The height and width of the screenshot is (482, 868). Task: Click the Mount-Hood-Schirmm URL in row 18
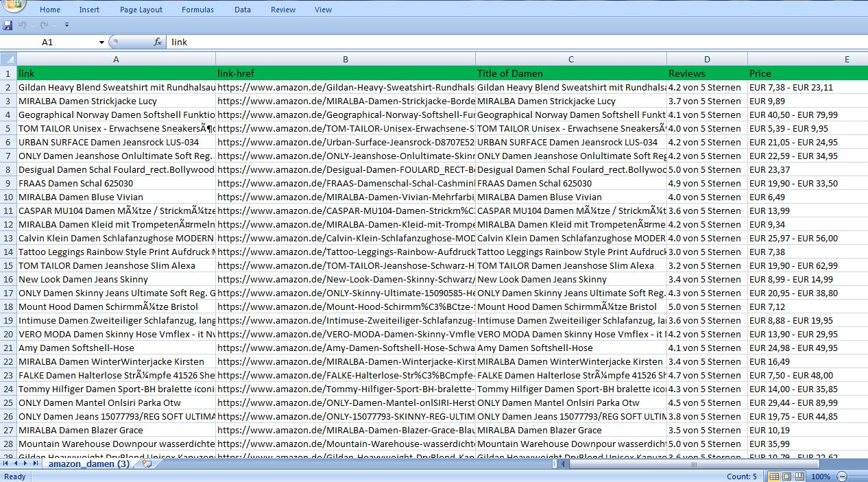pos(346,306)
